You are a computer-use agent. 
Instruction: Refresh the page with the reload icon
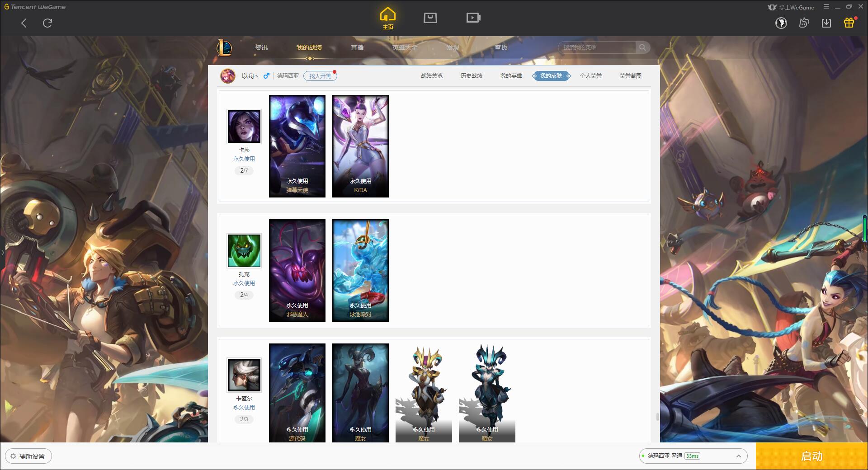pos(47,23)
